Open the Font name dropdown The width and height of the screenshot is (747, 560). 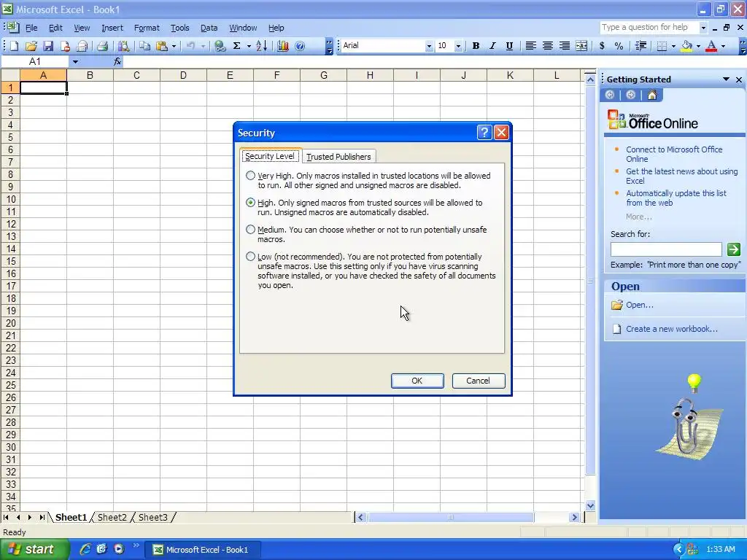[429, 46]
